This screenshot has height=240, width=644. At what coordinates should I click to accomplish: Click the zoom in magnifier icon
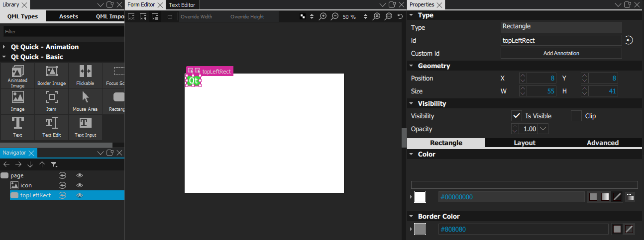pos(323,16)
